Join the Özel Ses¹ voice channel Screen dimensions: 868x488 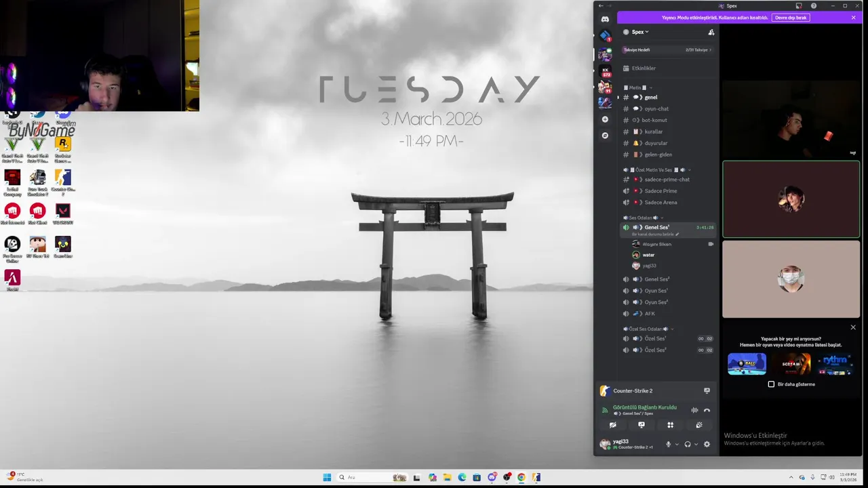668,339
